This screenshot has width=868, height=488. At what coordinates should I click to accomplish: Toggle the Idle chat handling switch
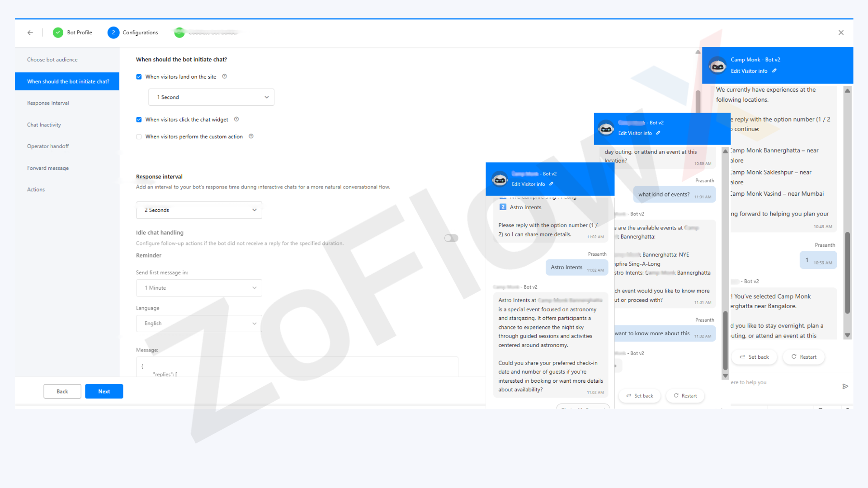pos(451,238)
